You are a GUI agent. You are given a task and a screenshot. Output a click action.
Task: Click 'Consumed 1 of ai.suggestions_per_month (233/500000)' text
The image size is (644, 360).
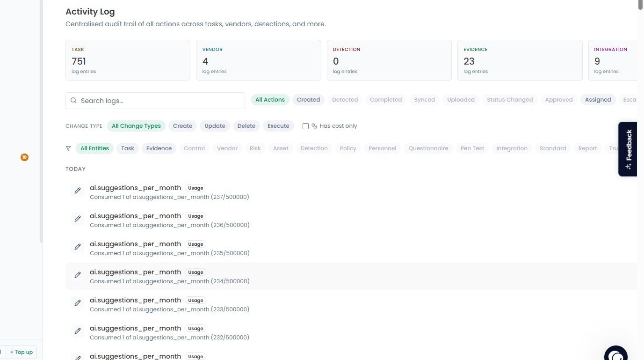[169, 309]
